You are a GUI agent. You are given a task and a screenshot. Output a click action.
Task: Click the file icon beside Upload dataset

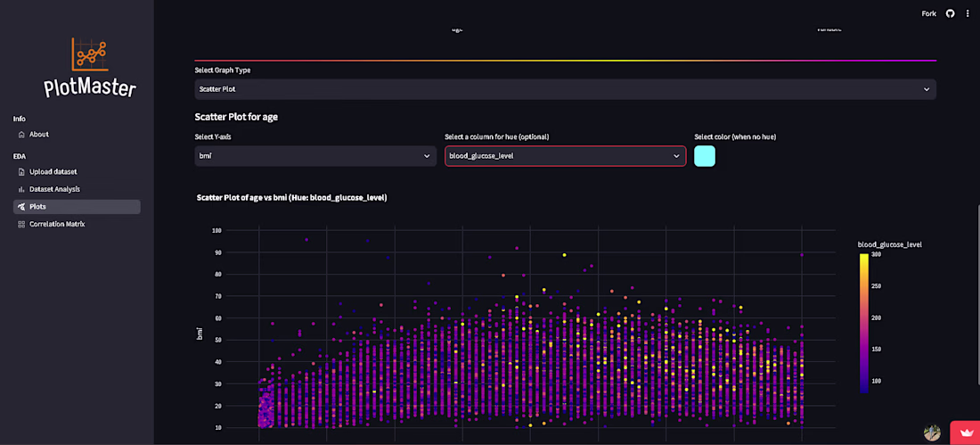point(22,171)
